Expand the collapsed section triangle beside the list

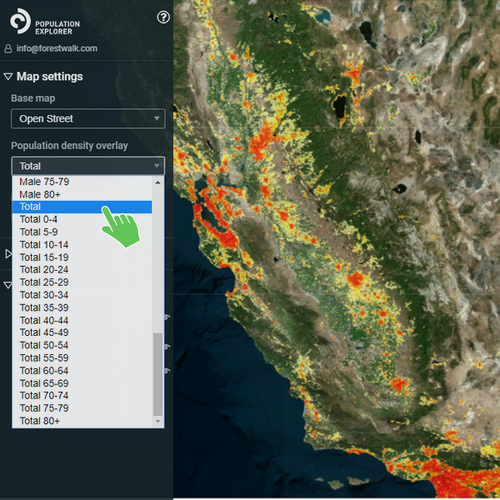pos(8,254)
